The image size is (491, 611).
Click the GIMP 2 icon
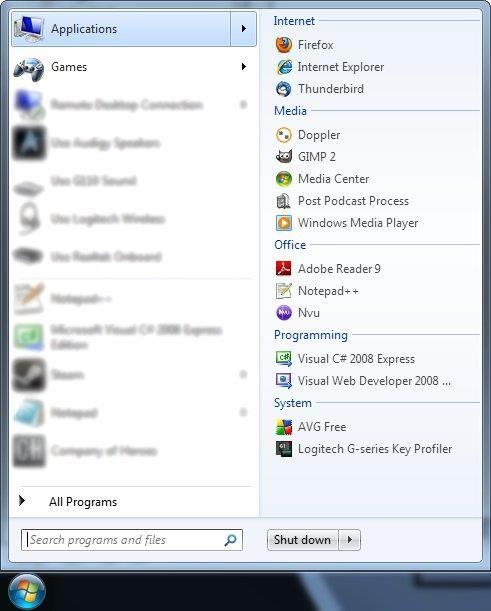[284, 157]
